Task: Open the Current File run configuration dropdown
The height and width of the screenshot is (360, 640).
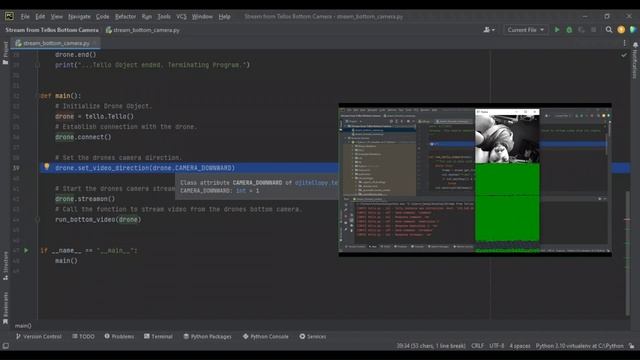Action: point(525,30)
